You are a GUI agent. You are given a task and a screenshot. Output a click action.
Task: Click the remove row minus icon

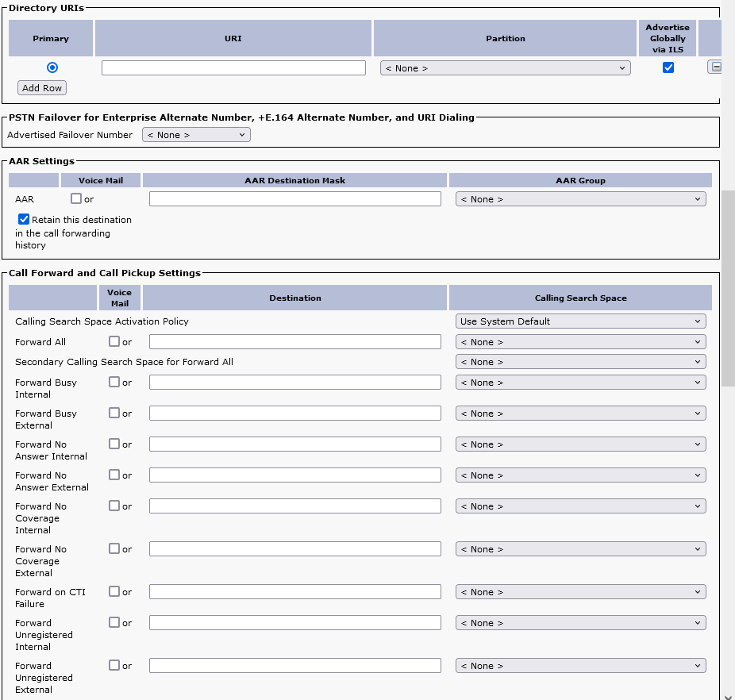[x=715, y=67]
